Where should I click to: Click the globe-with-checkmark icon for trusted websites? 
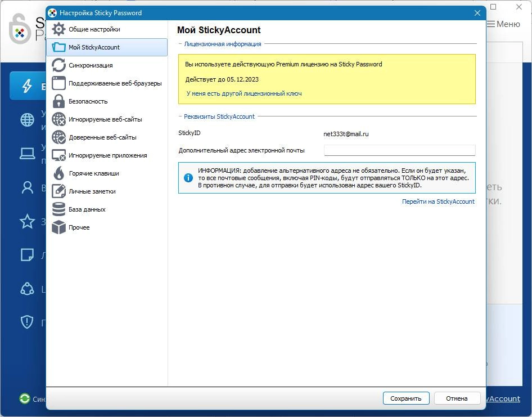click(x=58, y=137)
